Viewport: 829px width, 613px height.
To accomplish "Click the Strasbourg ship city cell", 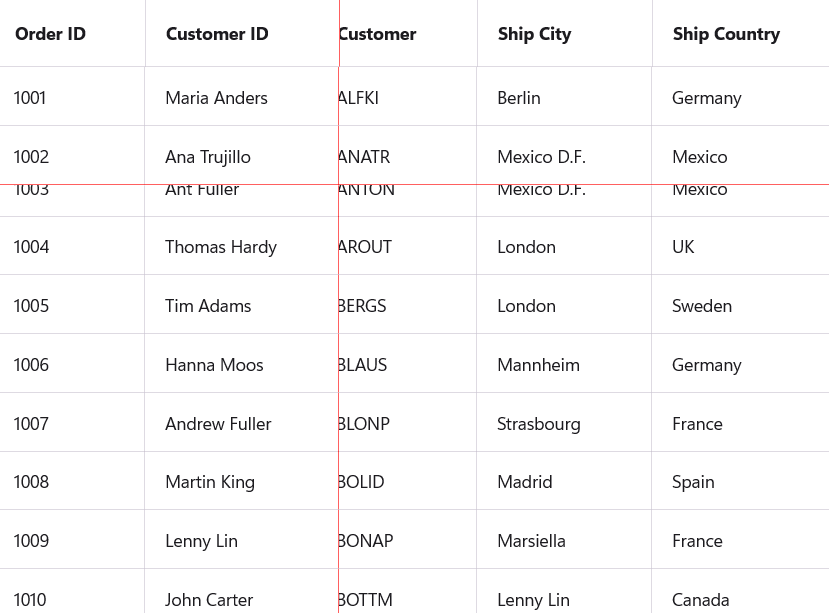I will pos(539,424).
